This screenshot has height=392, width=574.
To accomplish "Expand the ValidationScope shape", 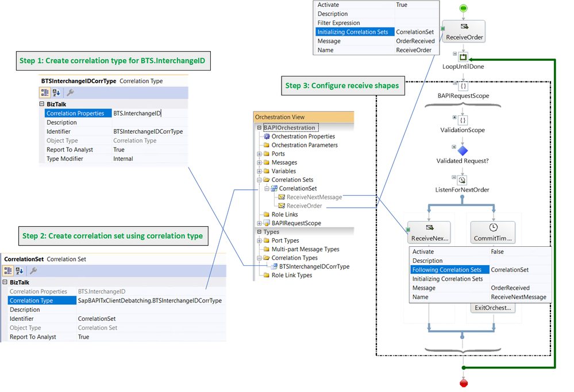I will click(x=454, y=118).
